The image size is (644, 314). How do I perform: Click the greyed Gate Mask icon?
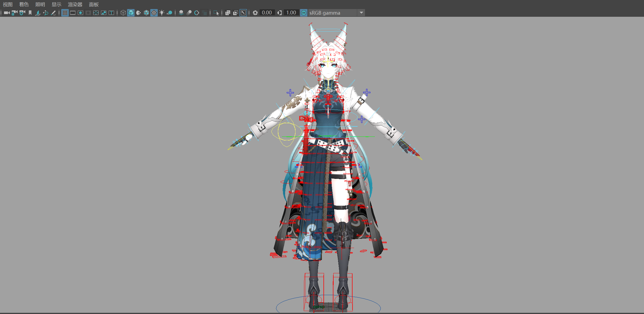pos(88,13)
